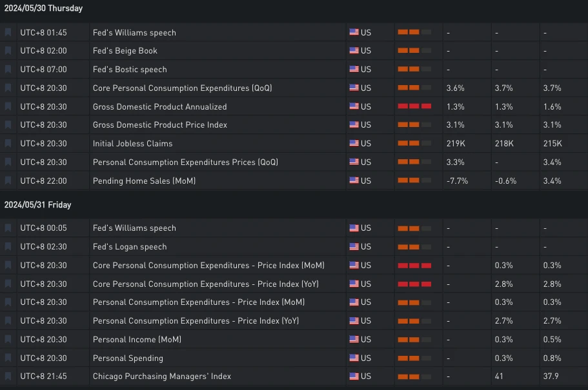
Task: Bookmark the Initial Jobless Claims row
Action: 8,144
